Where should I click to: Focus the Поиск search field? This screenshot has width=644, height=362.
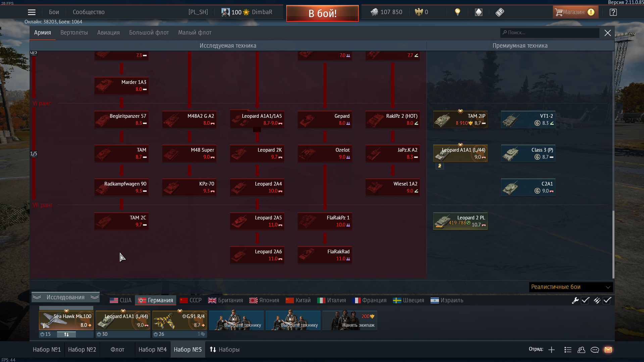tap(550, 33)
